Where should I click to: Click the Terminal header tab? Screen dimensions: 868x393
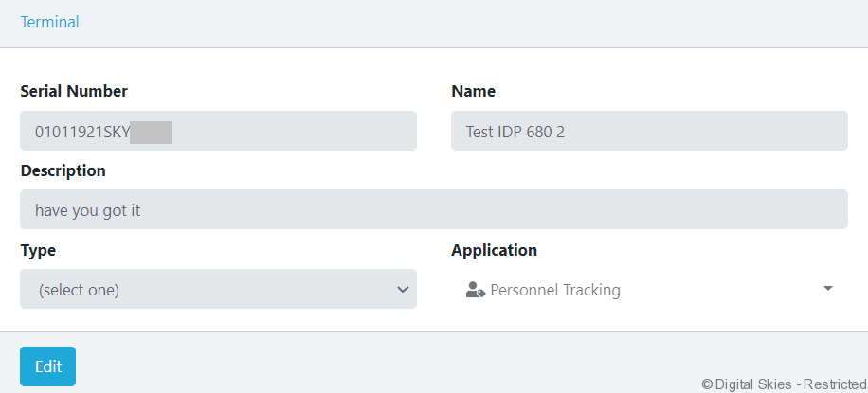pos(49,22)
